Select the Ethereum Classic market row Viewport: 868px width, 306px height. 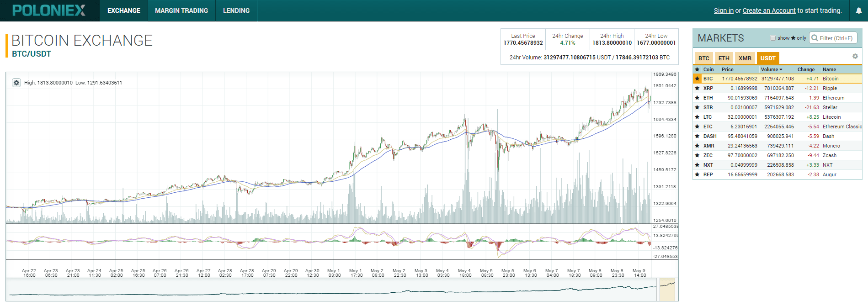click(777, 127)
